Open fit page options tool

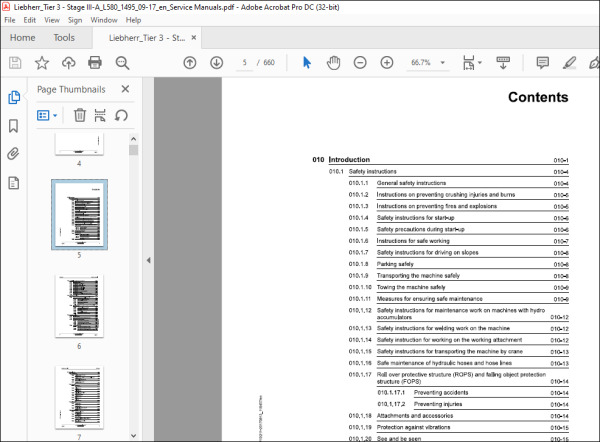468,62
